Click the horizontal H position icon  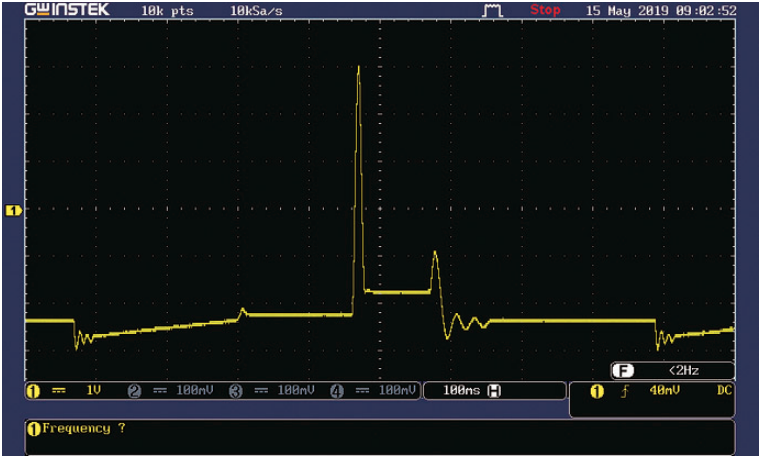[494, 391]
